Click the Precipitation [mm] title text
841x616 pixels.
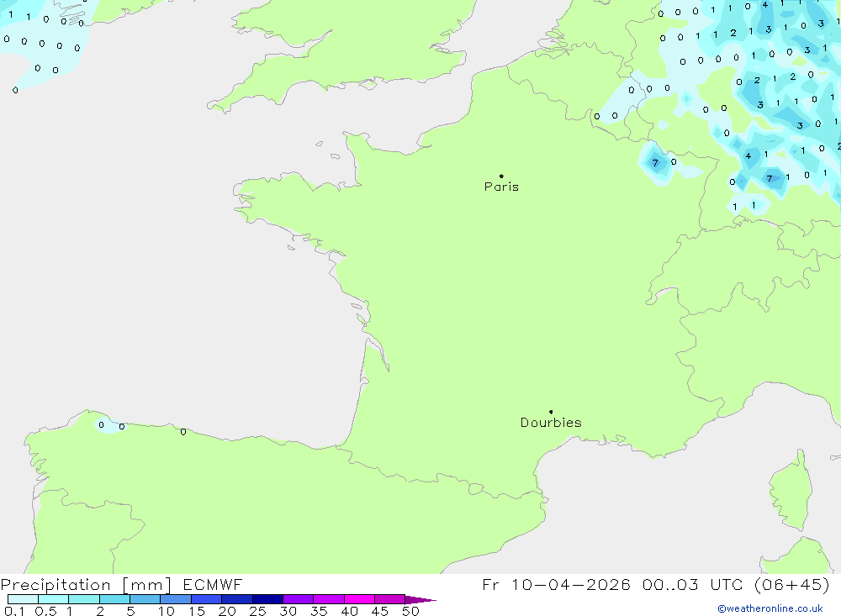(x=86, y=585)
